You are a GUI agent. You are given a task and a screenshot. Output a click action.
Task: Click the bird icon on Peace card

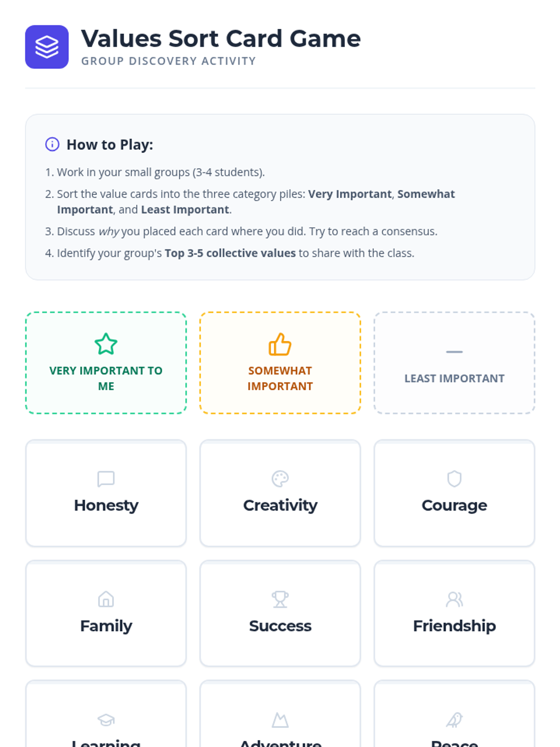454,720
